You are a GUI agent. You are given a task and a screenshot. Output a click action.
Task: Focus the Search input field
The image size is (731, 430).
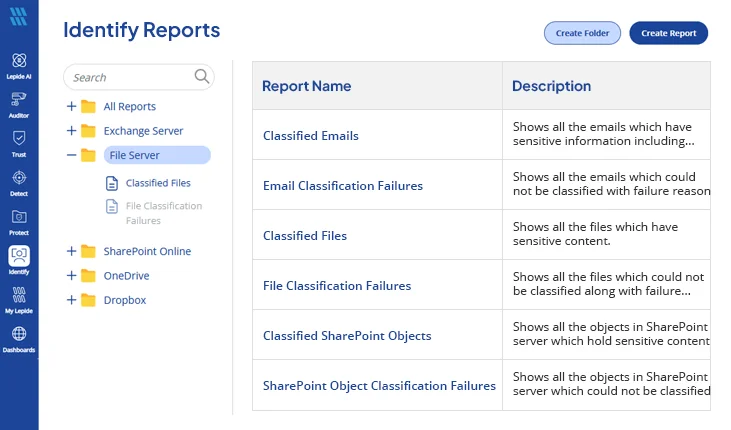tap(139, 77)
